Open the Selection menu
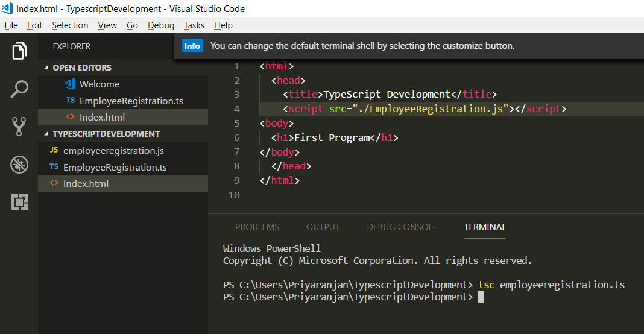 coord(70,25)
